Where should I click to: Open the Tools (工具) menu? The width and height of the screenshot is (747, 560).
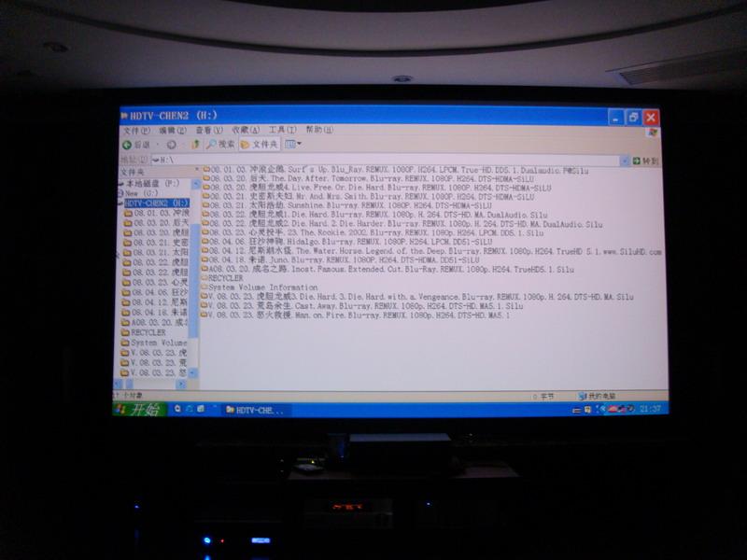click(282, 130)
